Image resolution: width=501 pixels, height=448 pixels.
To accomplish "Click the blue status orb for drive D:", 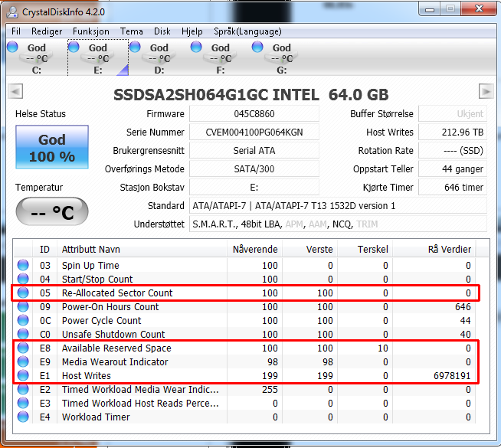I will tap(135, 47).
